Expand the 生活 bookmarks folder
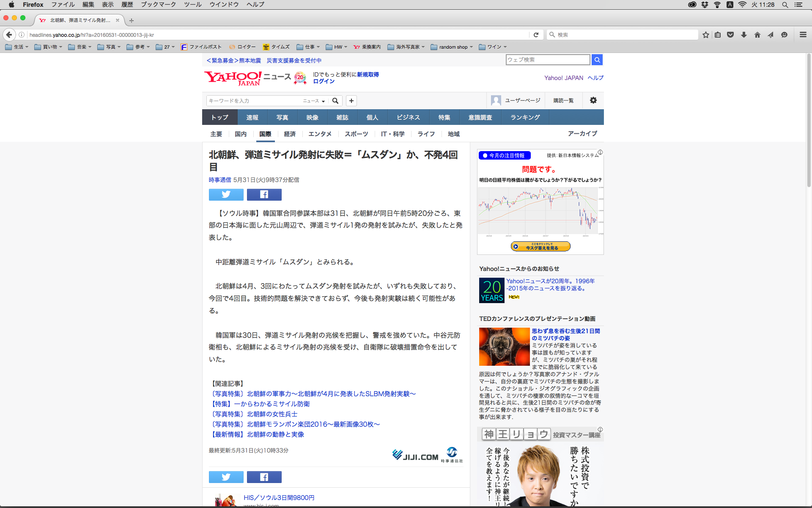Screen dimensions: 812x508 pos(17,47)
